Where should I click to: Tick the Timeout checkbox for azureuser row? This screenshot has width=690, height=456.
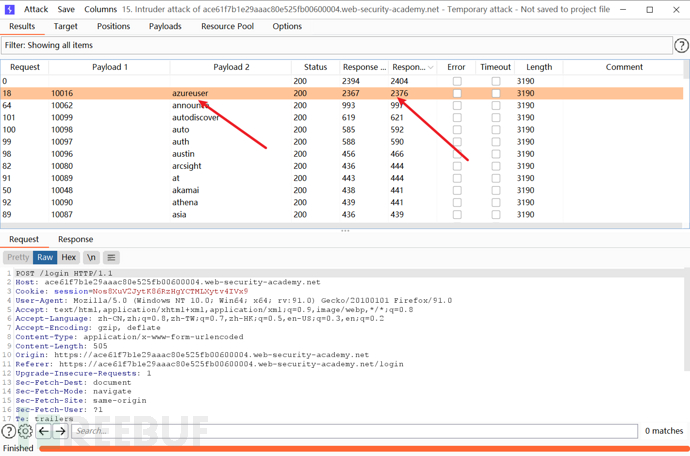(x=495, y=93)
